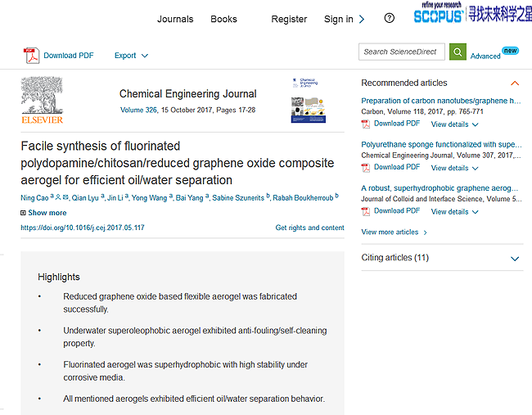
Task: Click the Register link
Action: [289, 19]
